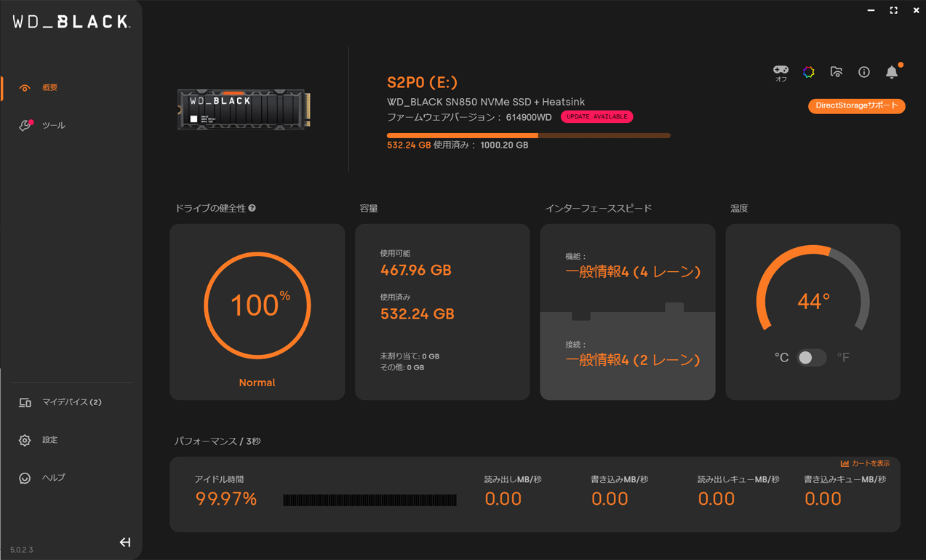Click 読み出しMB/秒 read speed value

point(503,499)
